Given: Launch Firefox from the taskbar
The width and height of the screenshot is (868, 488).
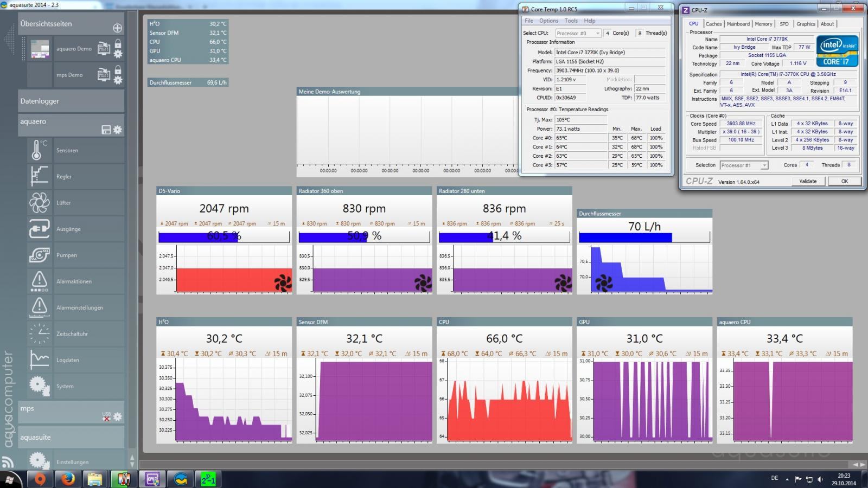Looking at the screenshot, I should [68, 479].
